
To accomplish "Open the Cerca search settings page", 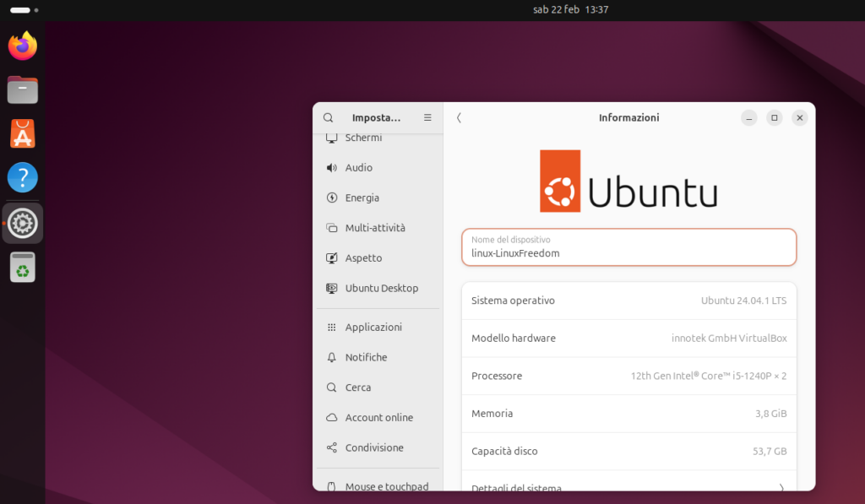I will (332, 387).
